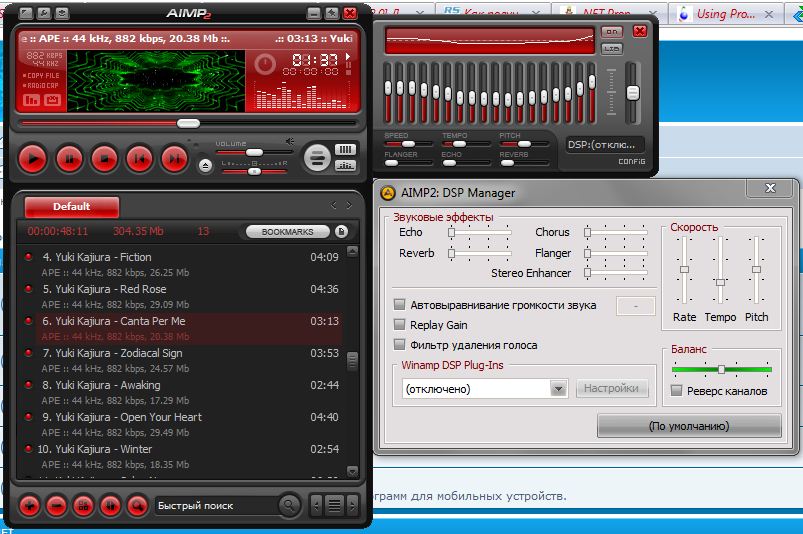Adjust the SPEED slider in the equalizer window
This screenshot has width=803, height=534.
click(408, 144)
